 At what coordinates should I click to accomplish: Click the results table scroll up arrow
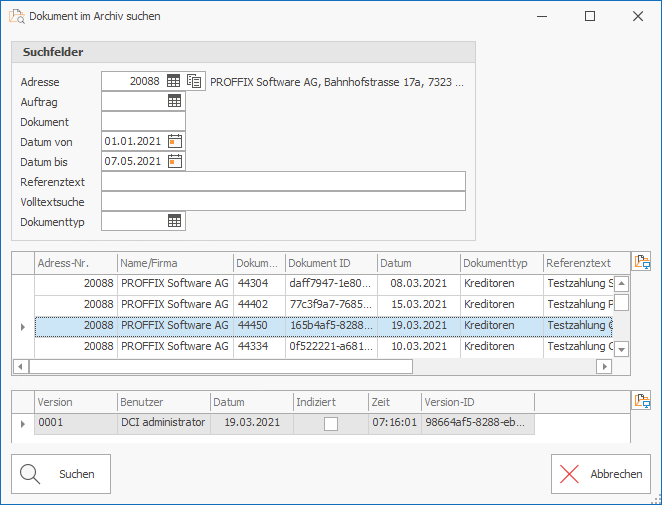pos(621,284)
